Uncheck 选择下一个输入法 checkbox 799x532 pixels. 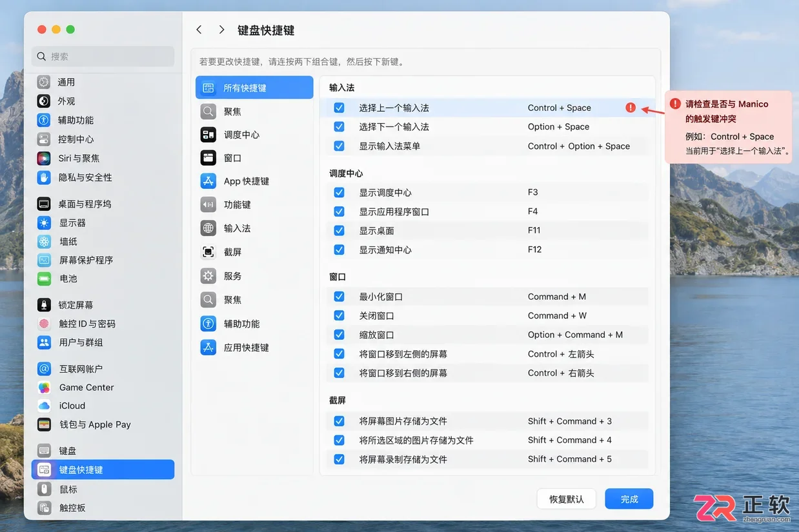pyautogui.click(x=339, y=127)
